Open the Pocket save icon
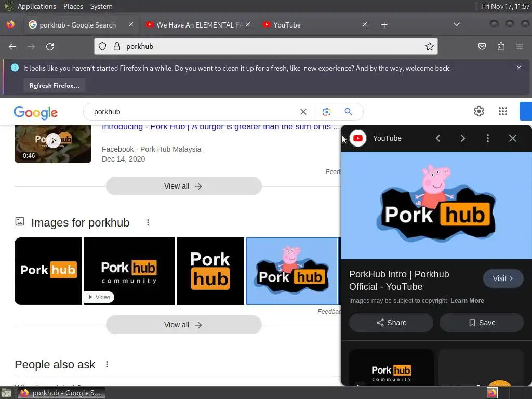The height and width of the screenshot is (399, 532). (x=482, y=46)
